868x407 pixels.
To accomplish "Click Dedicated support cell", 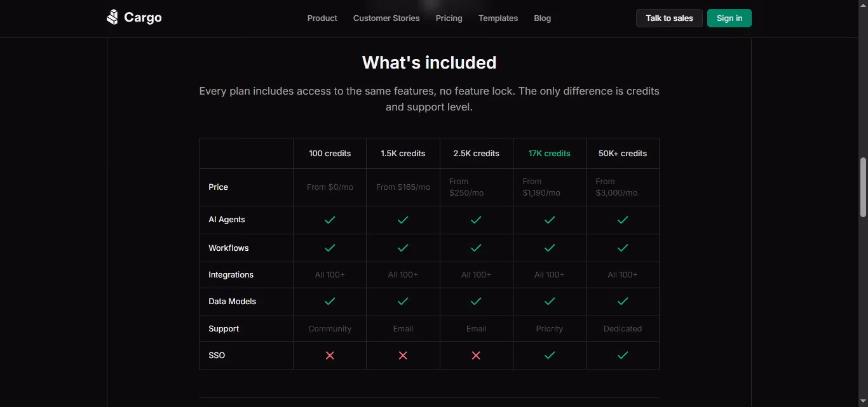I will [x=623, y=329].
